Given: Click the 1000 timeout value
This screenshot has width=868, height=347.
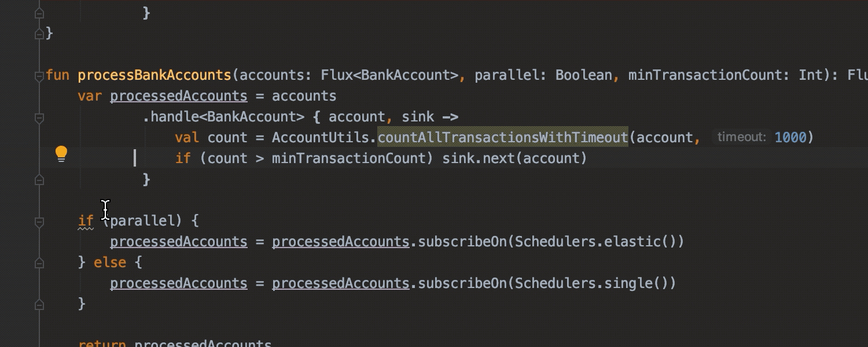Looking at the screenshot, I should tap(790, 137).
